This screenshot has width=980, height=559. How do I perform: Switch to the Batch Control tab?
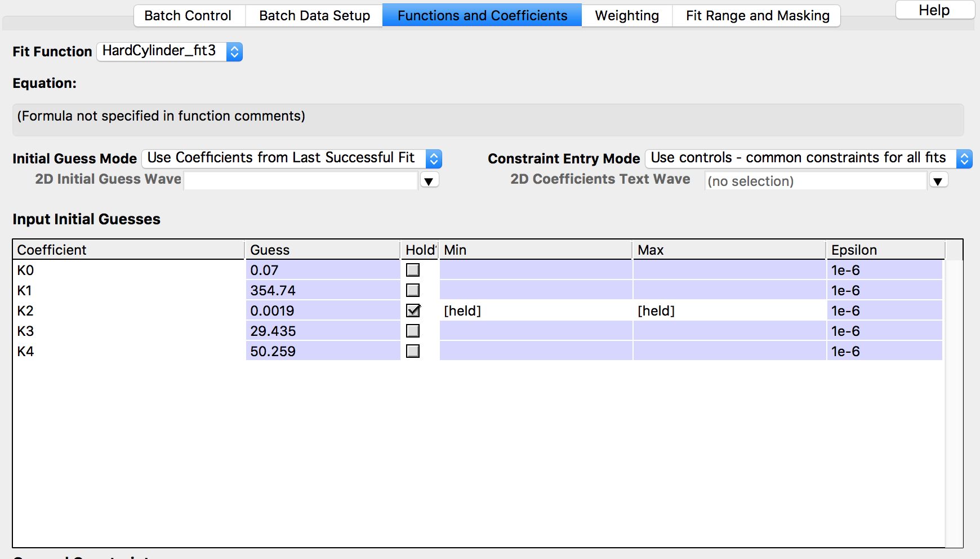(x=190, y=15)
